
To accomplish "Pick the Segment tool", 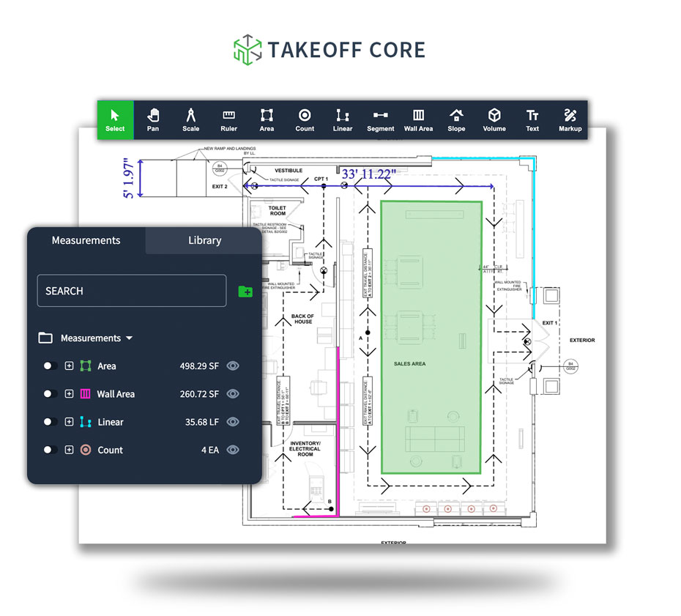I will tap(381, 120).
